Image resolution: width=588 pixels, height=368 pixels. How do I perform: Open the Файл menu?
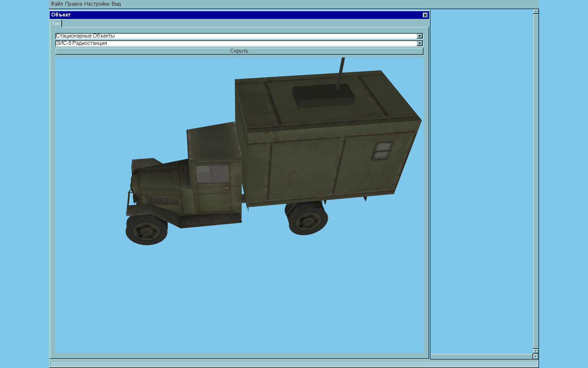57,4
